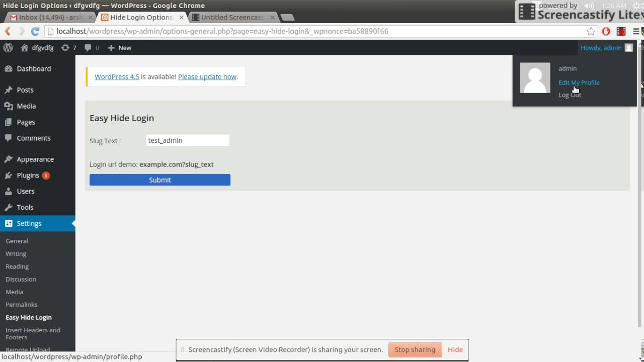Click the New label in admin bar
The width and height of the screenshot is (644, 362).
125,48
